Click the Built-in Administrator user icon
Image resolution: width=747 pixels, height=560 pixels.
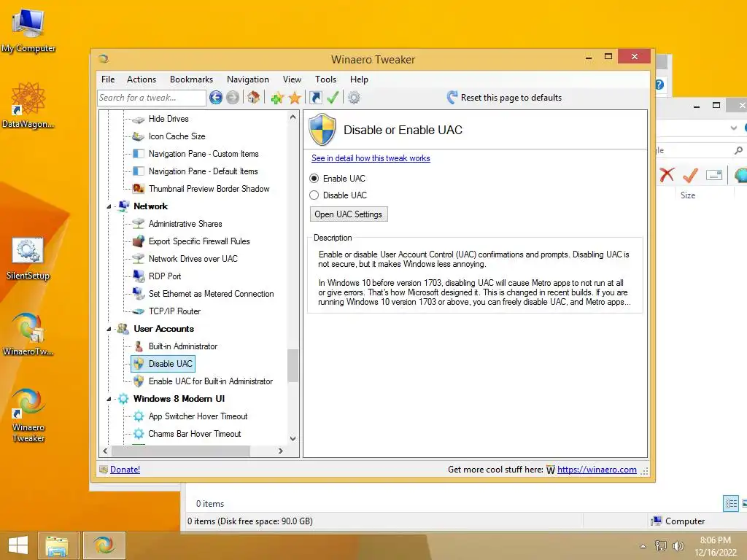[x=138, y=346]
